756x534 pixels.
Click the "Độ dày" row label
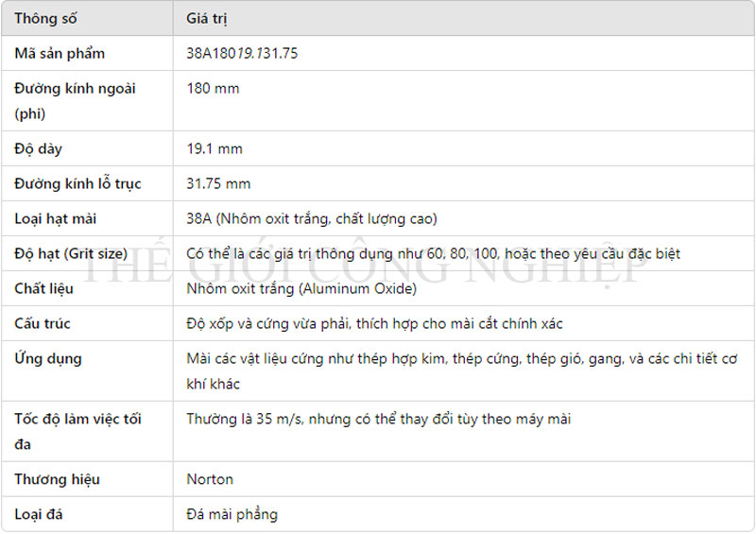[39, 149]
